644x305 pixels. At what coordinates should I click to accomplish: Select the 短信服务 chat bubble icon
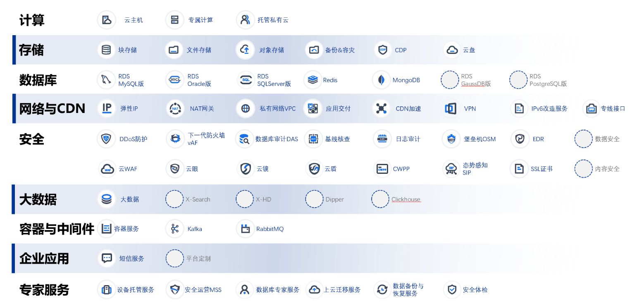pos(107,258)
